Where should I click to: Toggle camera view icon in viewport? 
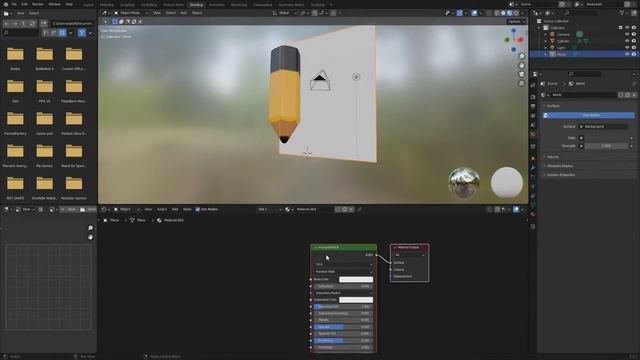coord(521,74)
